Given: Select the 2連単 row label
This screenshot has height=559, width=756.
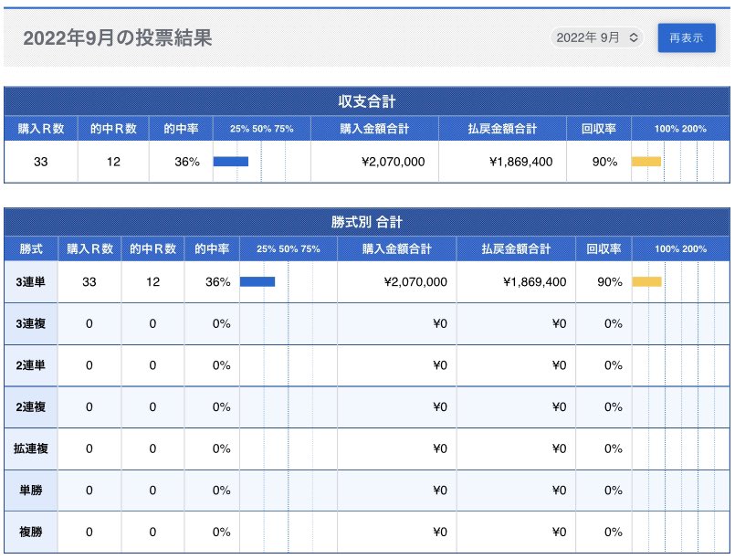Looking at the screenshot, I should (x=31, y=365).
